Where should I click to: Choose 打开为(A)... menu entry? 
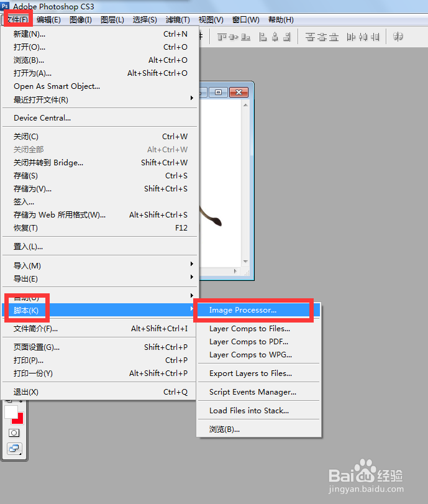100,73
